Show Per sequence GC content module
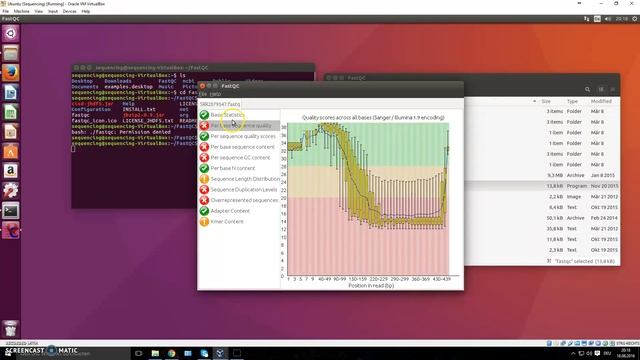 [x=240, y=158]
